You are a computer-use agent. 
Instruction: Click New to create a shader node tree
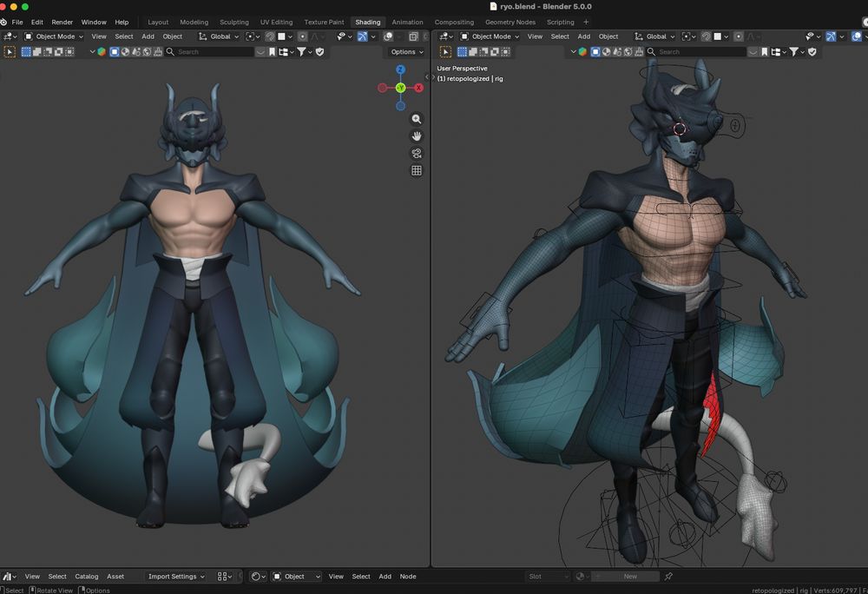pos(630,576)
